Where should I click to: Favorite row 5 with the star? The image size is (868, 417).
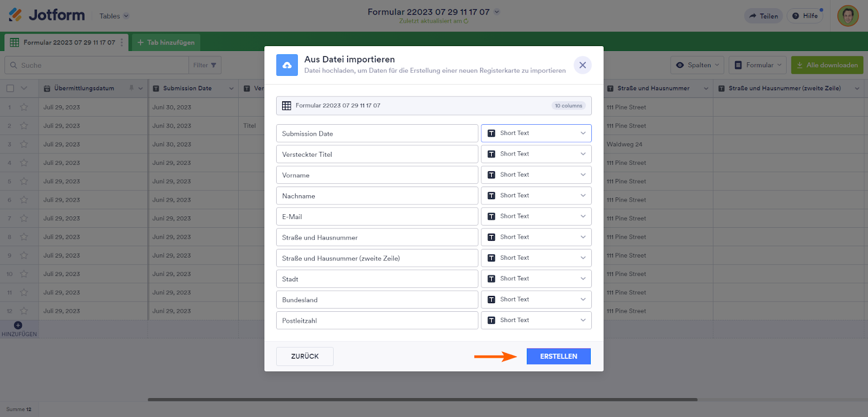(24, 182)
